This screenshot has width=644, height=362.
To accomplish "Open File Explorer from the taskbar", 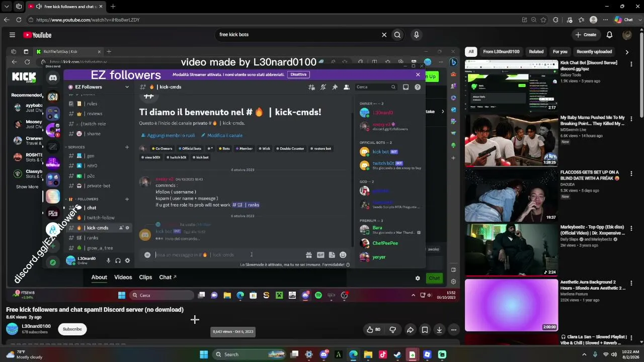I will [x=368, y=354].
